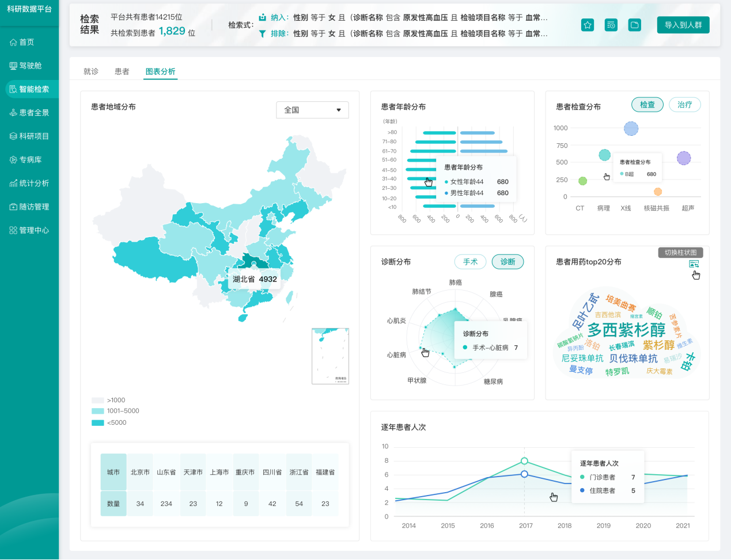Viewport: 731px width, 560px height.
Task: Click the folder icon beside 导入到人群
Action: click(x=634, y=25)
